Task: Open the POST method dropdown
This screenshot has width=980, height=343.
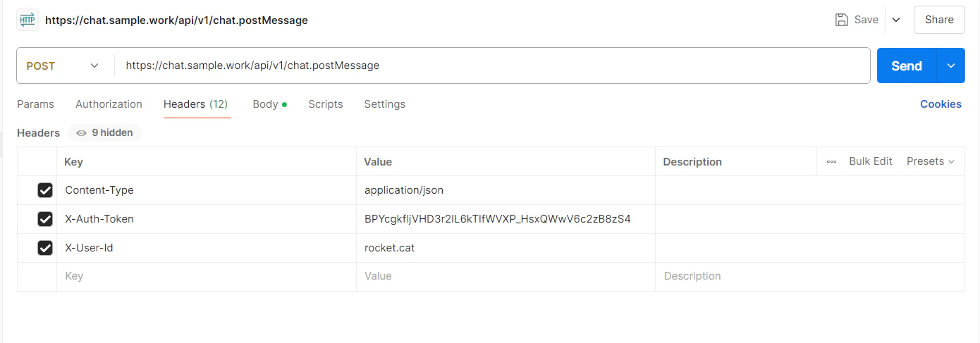Action: tap(65, 66)
